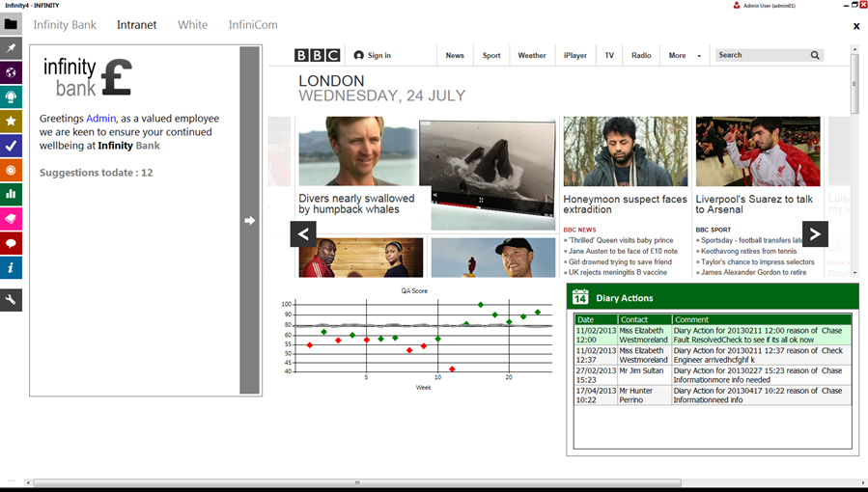Open the pink book icon
This screenshot has width=868, height=492.
point(11,218)
